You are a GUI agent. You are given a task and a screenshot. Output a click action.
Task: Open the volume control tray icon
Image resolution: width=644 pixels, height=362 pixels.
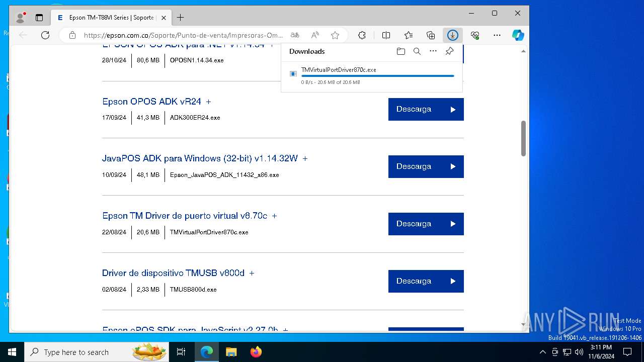(579, 352)
